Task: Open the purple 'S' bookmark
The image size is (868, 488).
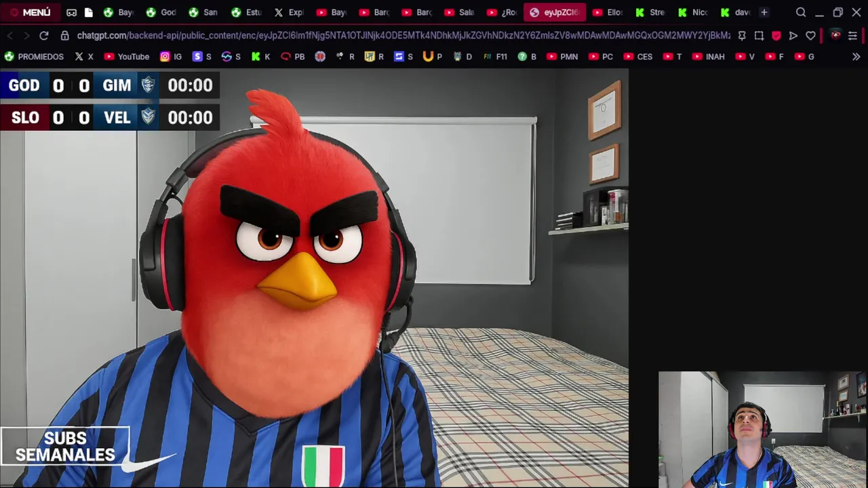Action: pos(202,57)
